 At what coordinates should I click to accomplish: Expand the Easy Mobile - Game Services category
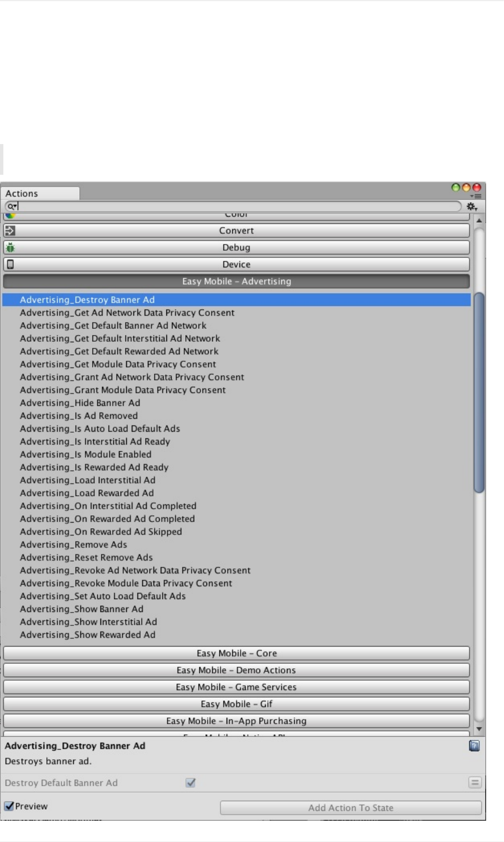pos(237,687)
